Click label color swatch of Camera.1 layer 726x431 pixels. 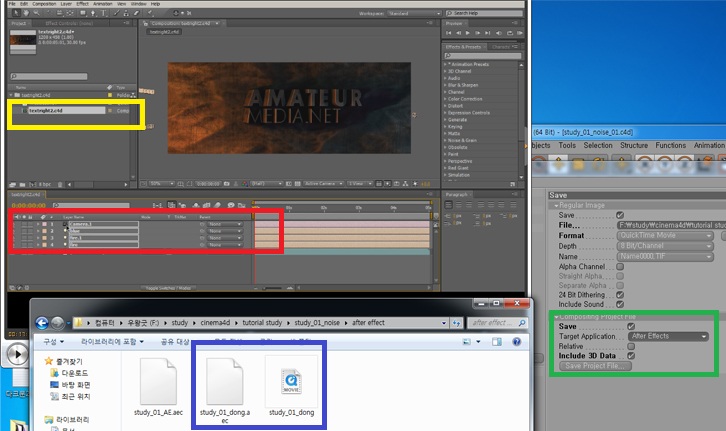(x=45, y=224)
